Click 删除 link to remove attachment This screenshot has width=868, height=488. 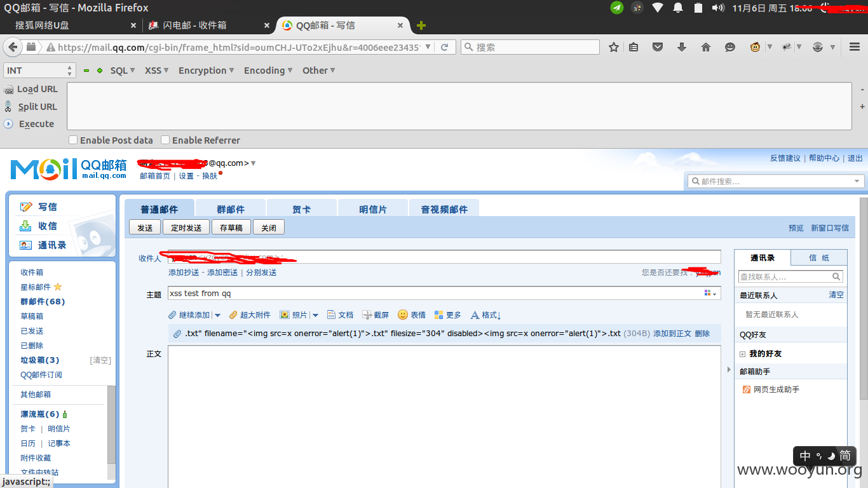pyautogui.click(x=702, y=334)
